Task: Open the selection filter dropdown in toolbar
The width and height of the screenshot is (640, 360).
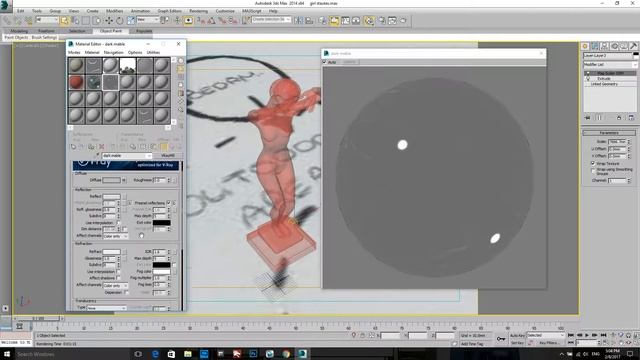Action: pyautogui.click(x=47, y=20)
